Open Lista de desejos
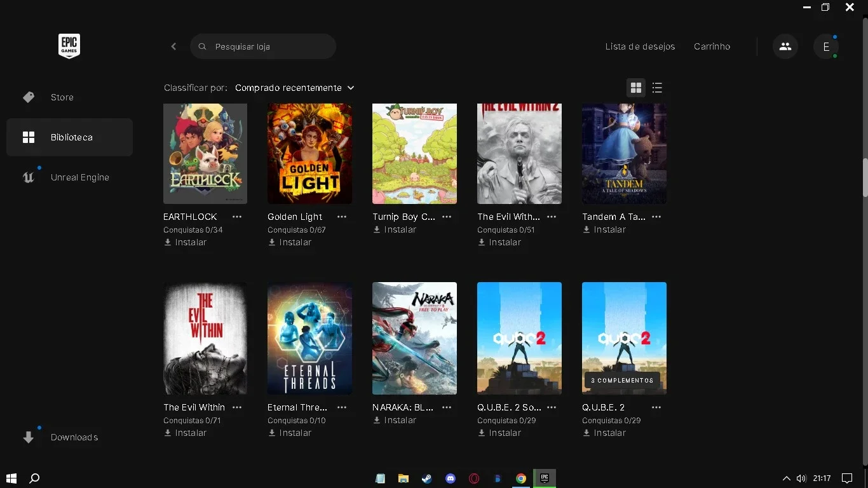Screen dimensions: 868x488 (640, 46)
